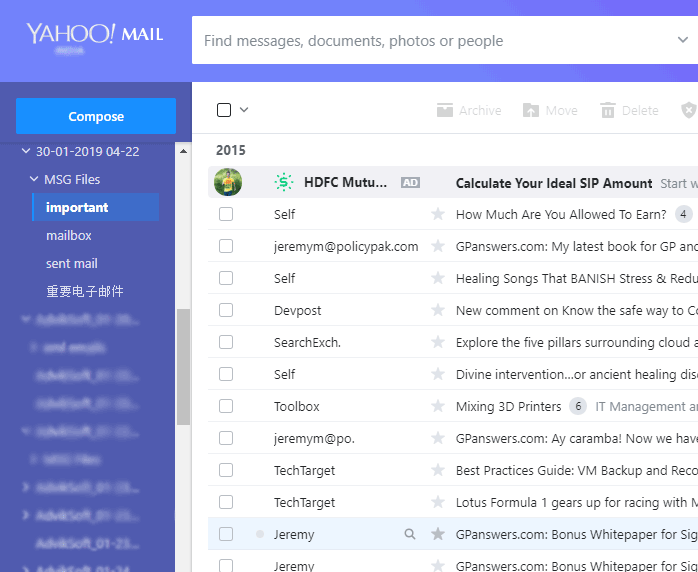Click the Move toolbar icon
698x572 pixels.
(x=531, y=111)
